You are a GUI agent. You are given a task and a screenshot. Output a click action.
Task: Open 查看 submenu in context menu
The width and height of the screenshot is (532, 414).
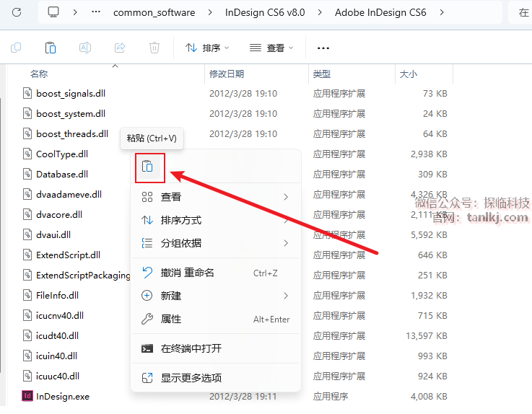(215, 197)
